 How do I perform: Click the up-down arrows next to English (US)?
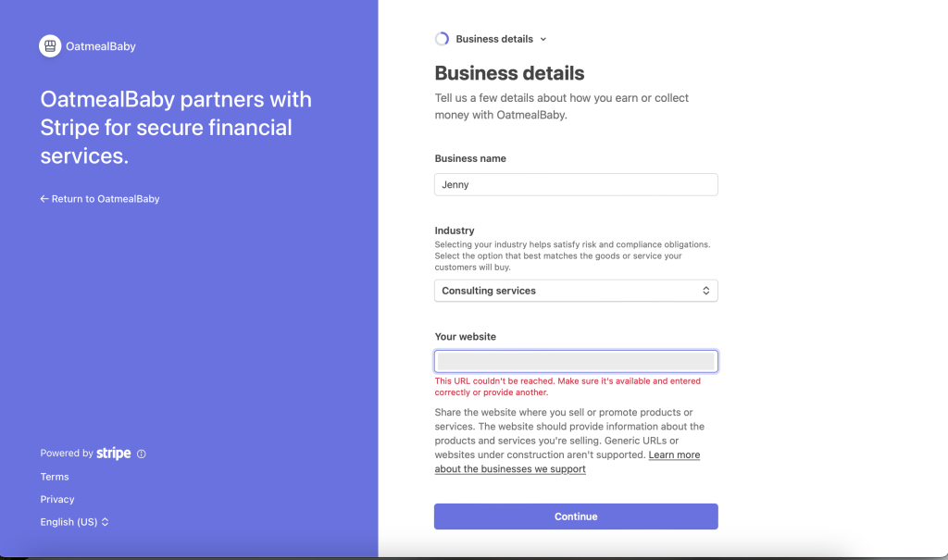click(x=106, y=522)
